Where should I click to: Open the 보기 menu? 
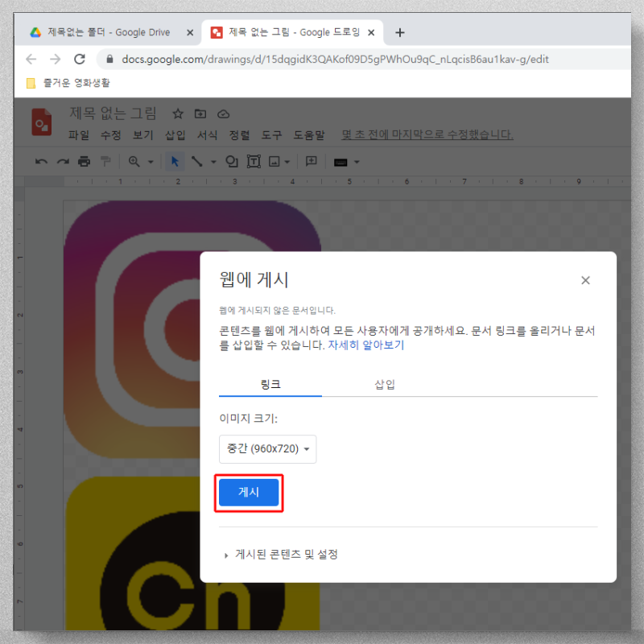[143, 134]
